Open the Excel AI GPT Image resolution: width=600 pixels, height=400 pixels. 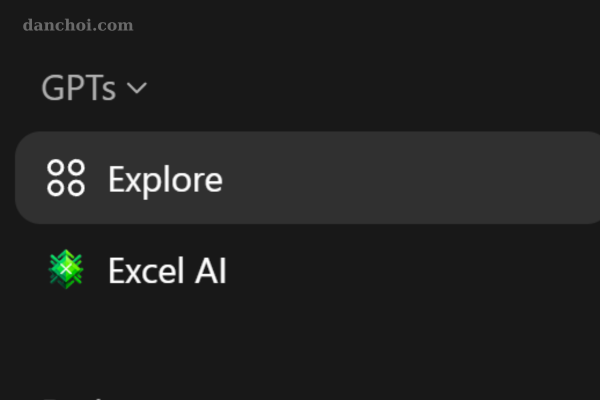[167, 270]
